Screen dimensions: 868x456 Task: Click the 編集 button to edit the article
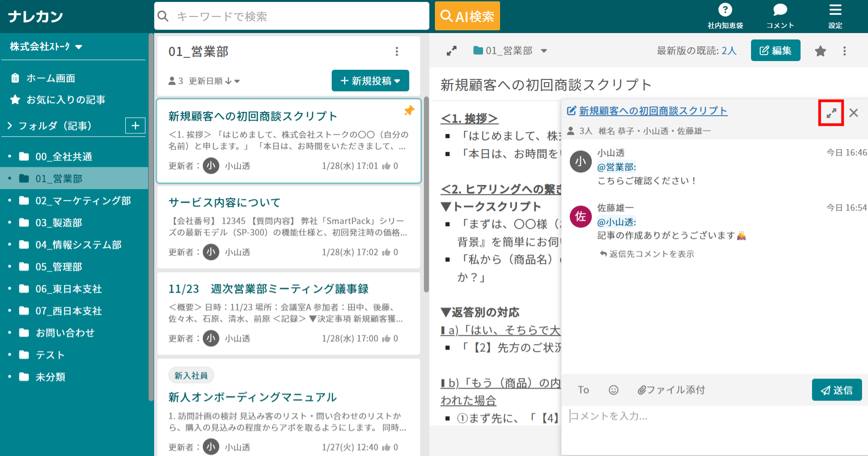click(775, 50)
